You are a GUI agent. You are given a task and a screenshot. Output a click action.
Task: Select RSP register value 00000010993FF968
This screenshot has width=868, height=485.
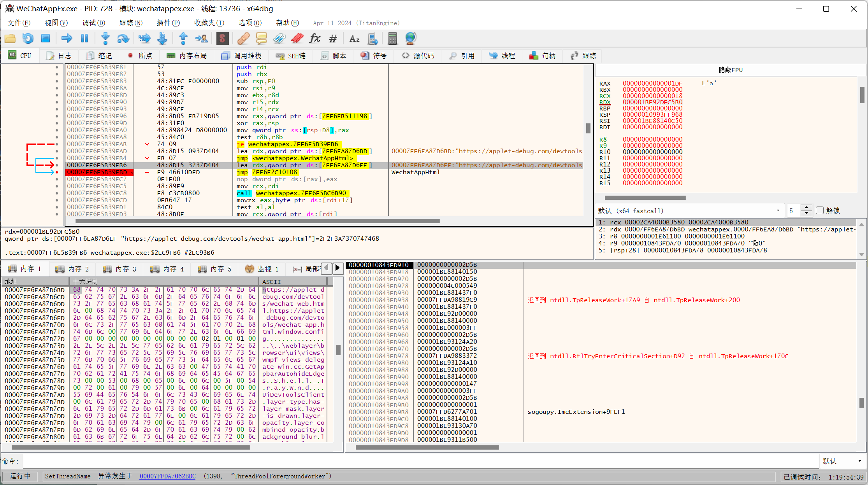pyautogui.click(x=652, y=114)
